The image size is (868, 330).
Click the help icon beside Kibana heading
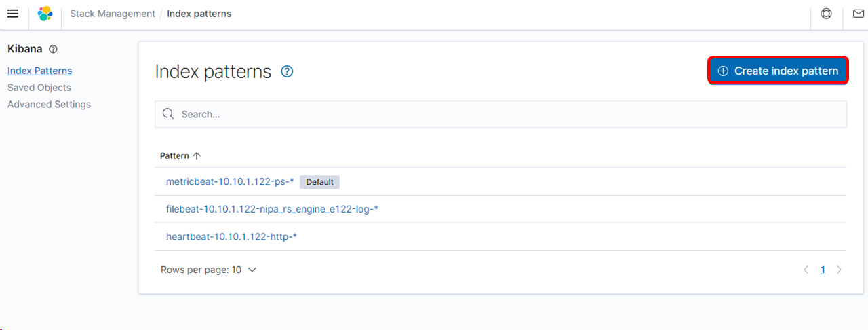[54, 50]
